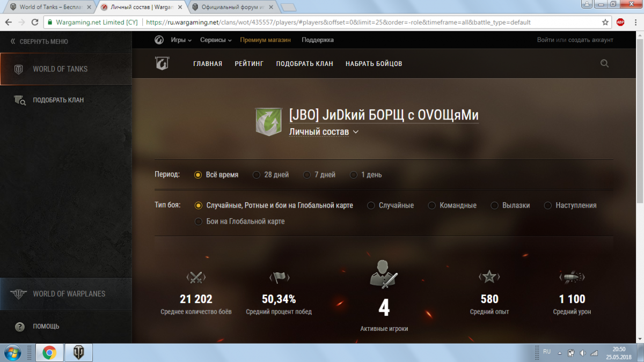Click 'ПОМОЩЬ' in sidebar
644x362 pixels.
pyautogui.click(x=46, y=327)
